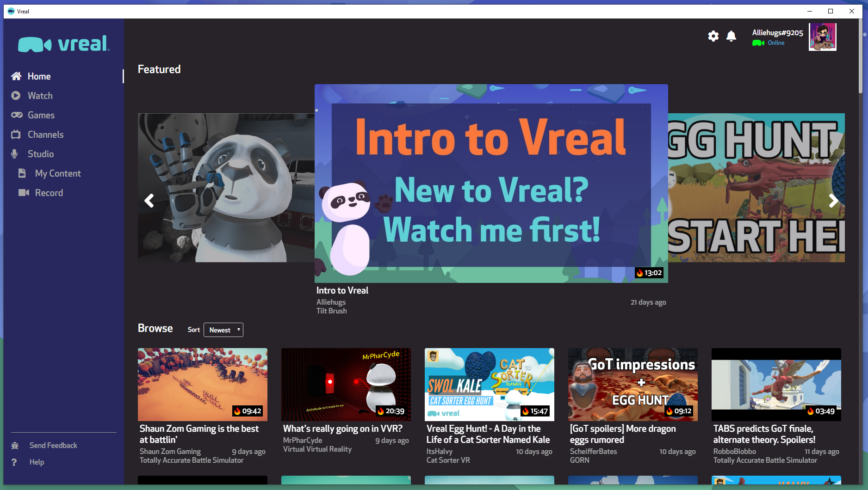Click the title 'TABS predicts GoT finale'
868x490 pixels.
coord(764,434)
